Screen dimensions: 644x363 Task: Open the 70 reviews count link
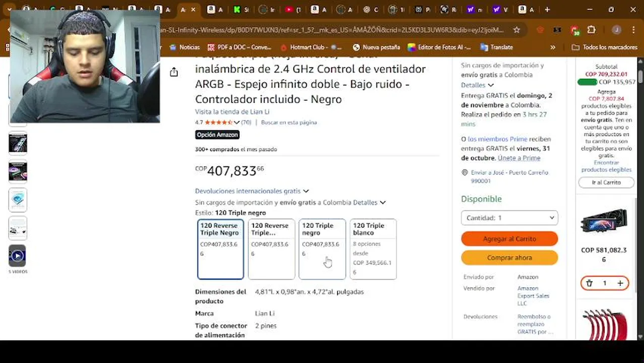(x=246, y=123)
